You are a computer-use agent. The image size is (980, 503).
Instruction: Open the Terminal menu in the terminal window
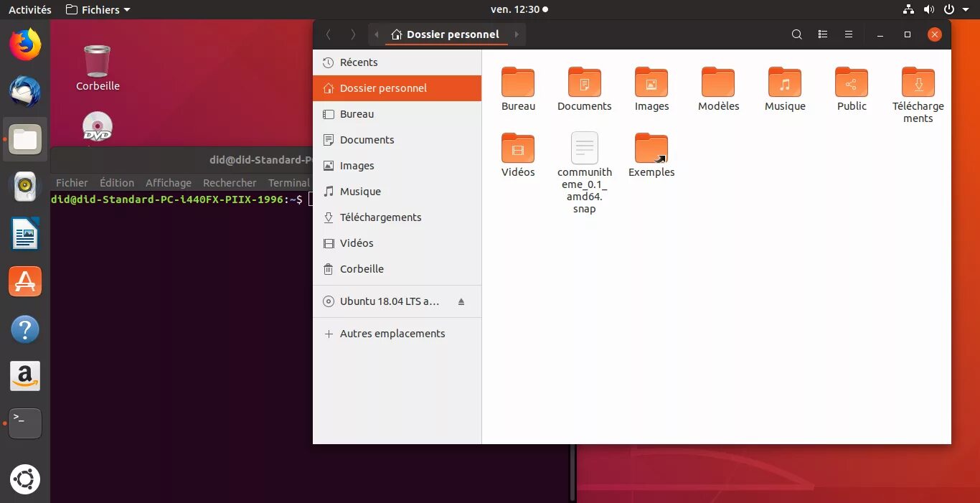pos(289,183)
